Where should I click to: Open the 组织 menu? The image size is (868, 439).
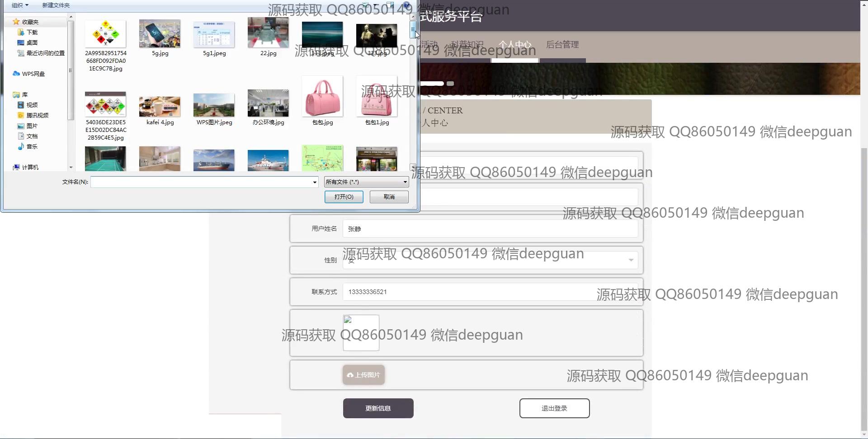tap(20, 5)
